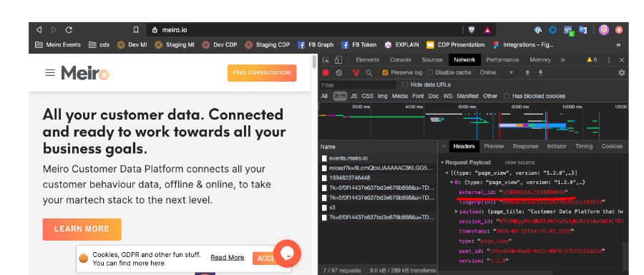Viewport: 644px width, 275px height.
Task: Filter requests by CSS type
Action: coord(367,96)
